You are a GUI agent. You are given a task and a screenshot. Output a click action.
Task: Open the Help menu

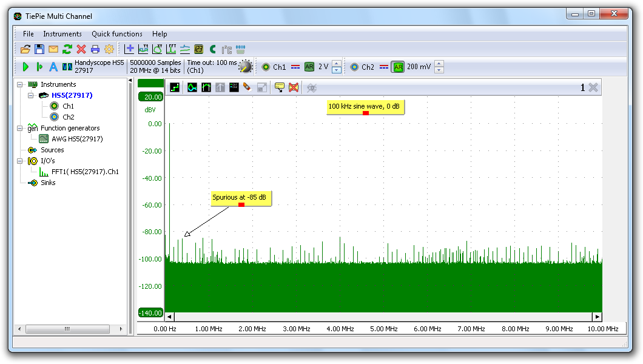tap(160, 34)
